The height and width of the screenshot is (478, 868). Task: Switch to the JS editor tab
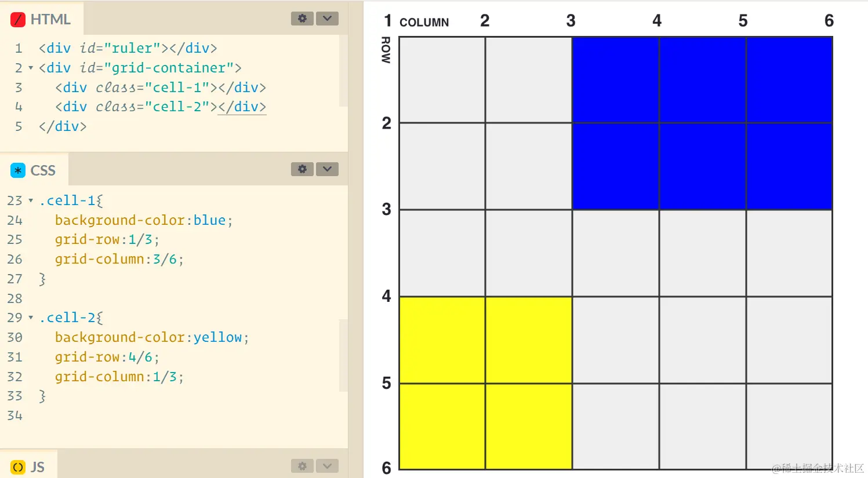point(32,466)
